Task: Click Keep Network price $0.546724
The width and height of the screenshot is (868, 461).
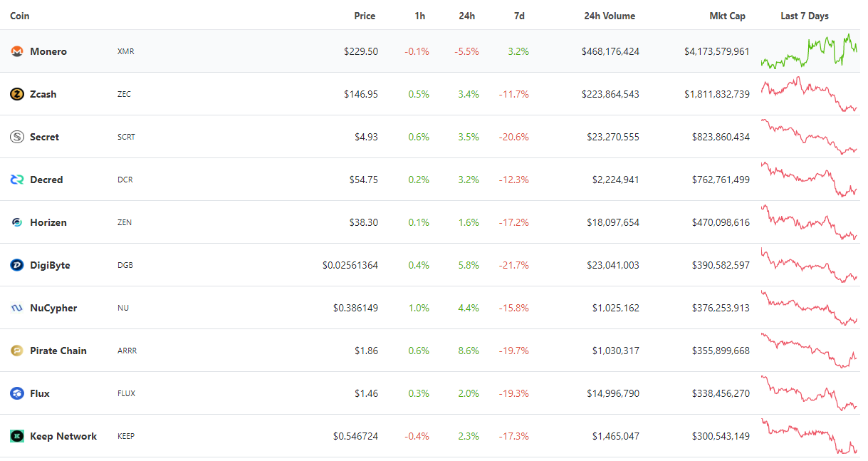Action: click(x=355, y=436)
